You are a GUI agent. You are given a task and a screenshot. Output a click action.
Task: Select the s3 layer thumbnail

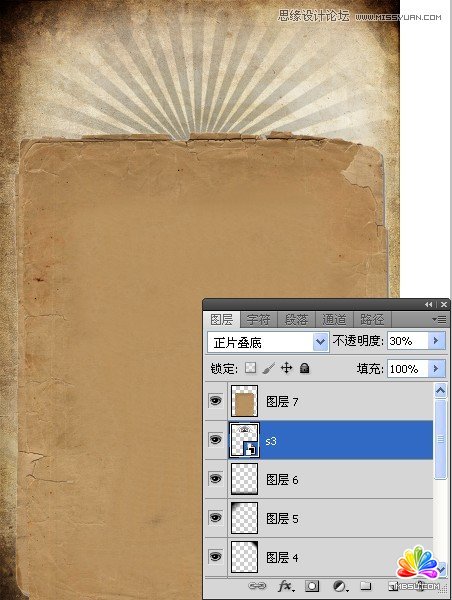pos(244,440)
